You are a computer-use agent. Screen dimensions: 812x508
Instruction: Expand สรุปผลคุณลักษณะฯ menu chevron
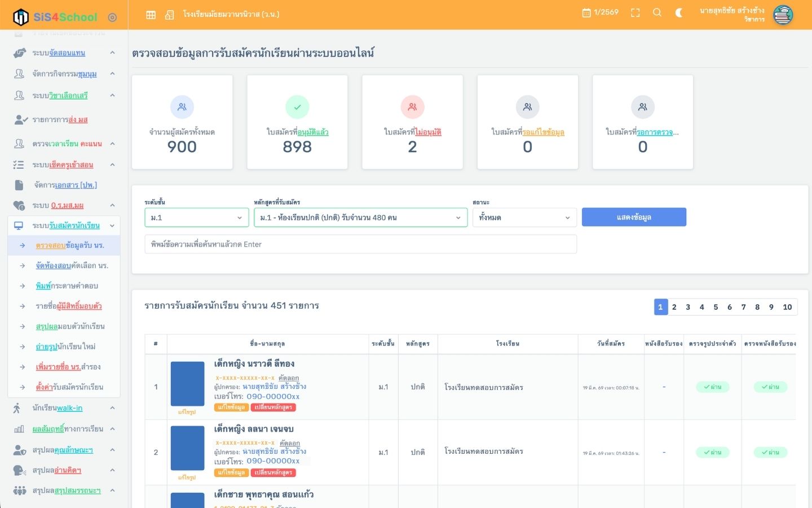coord(112,450)
